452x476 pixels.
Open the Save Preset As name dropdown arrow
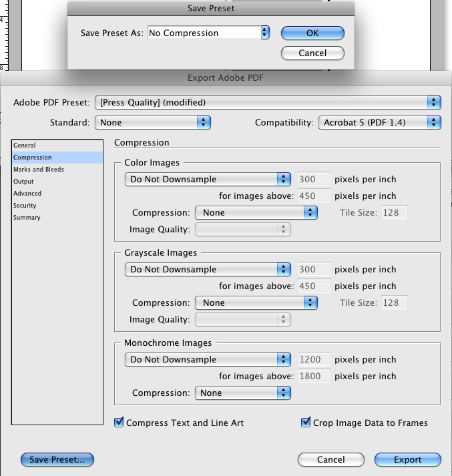265,33
